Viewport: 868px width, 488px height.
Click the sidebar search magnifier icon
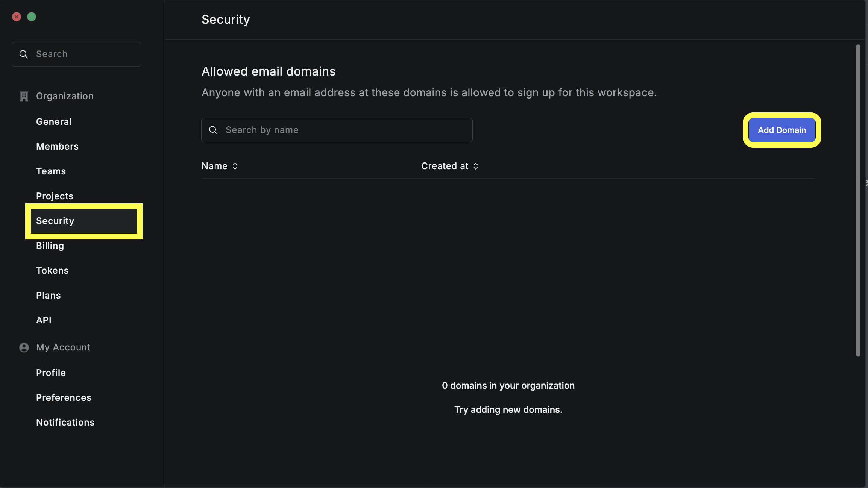24,54
